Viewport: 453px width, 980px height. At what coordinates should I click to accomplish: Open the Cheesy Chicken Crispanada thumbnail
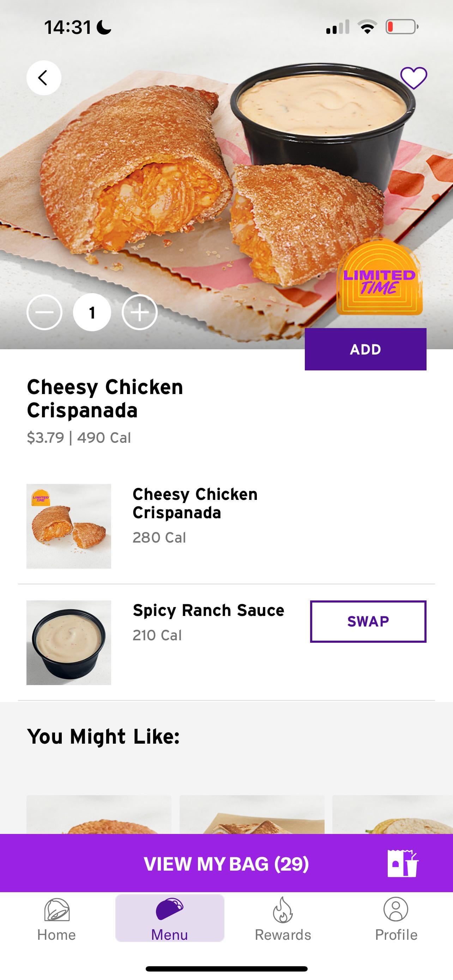tap(68, 526)
